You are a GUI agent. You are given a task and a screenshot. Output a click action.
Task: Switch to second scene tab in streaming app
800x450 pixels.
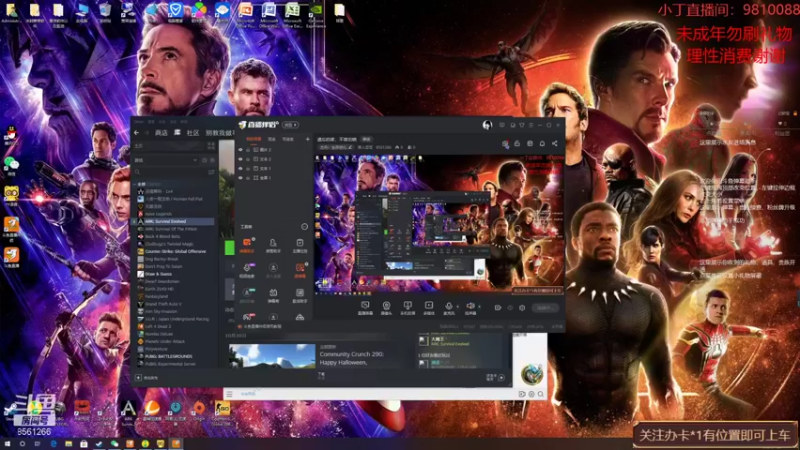coord(272,139)
